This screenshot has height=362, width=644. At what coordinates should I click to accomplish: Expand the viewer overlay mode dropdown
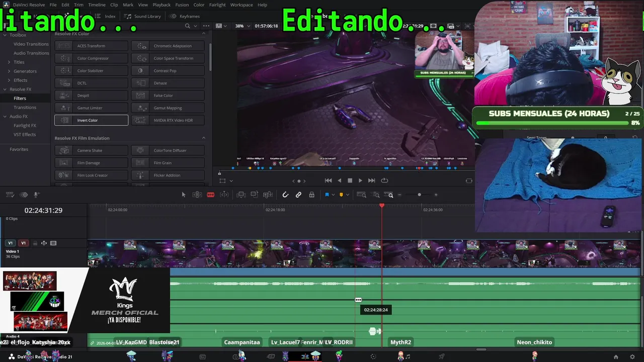[231, 181]
